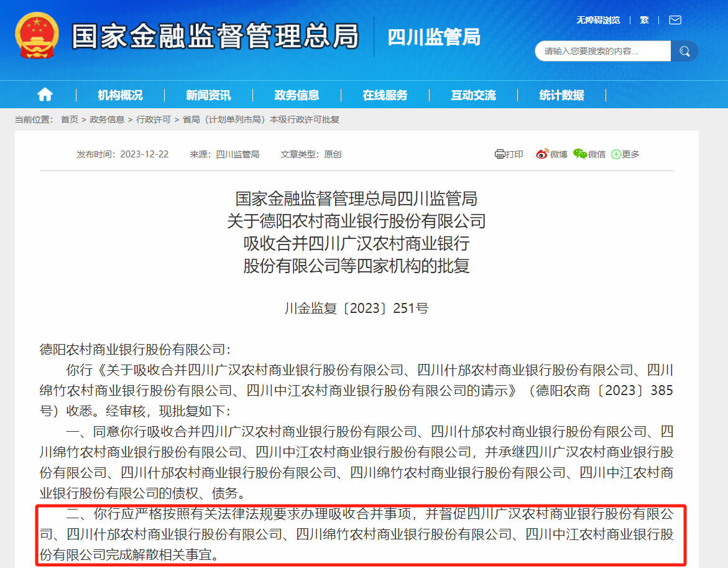This screenshot has height=568, width=728.
Task: Open the home icon in navigation bar
Action: tap(45, 95)
